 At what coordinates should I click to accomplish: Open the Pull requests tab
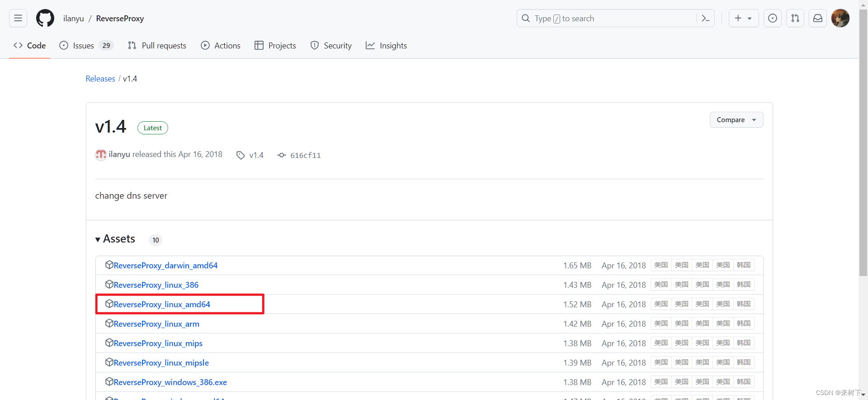pyautogui.click(x=157, y=45)
